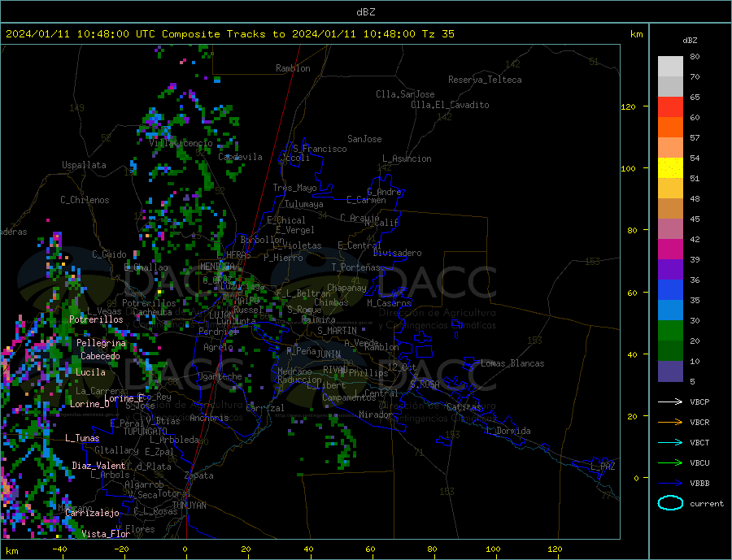
Task: Click the L_PAZ map label
Action: [x=603, y=467]
